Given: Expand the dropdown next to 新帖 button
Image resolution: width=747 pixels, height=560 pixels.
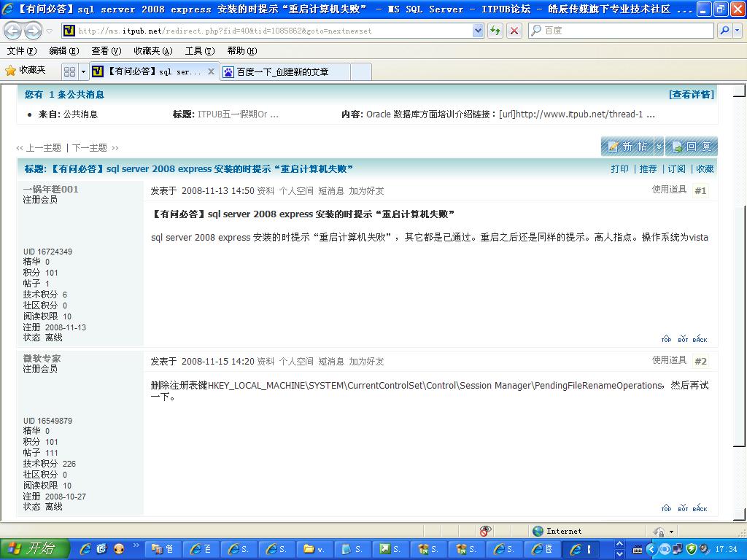Looking at the screenshot, I should click(x=659, y=147).
